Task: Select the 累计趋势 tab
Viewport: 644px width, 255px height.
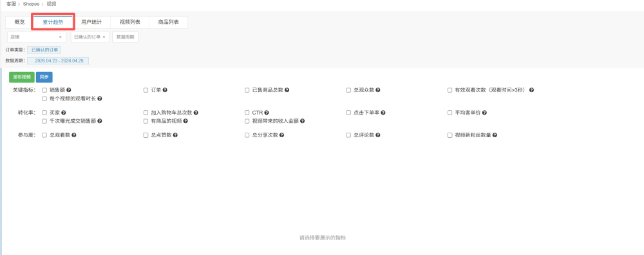Action: (53, 22)
